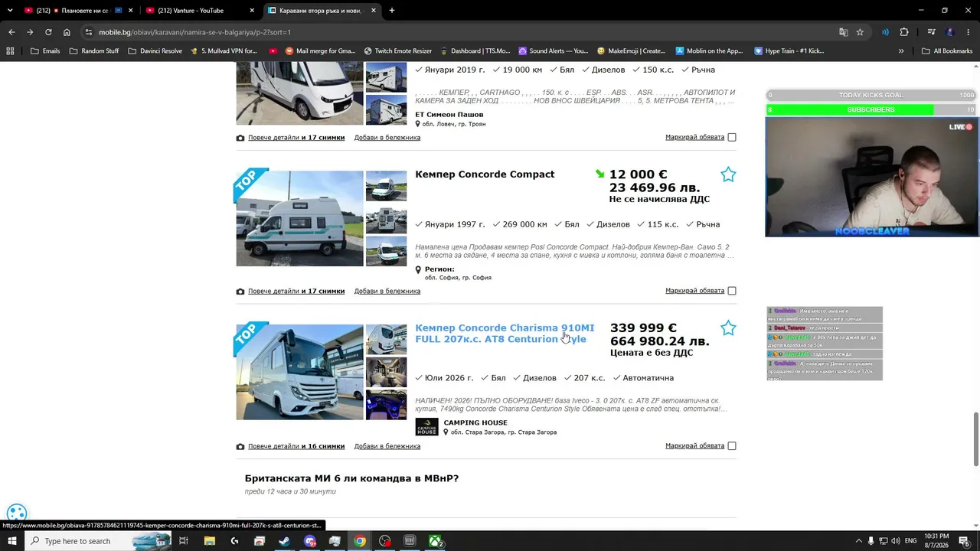This screenshot has height=551, width=980.
Task: Translate this page using the translate icon
Action: pos(843,32)
